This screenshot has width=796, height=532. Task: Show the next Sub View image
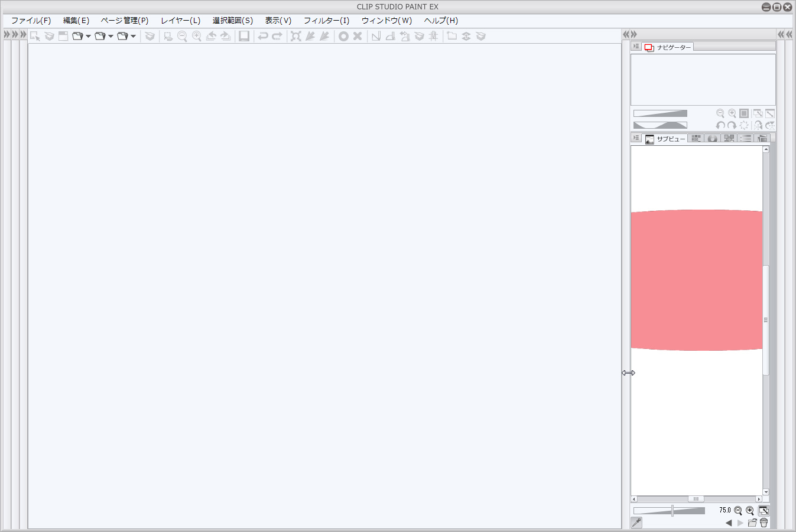click(740, 523)
